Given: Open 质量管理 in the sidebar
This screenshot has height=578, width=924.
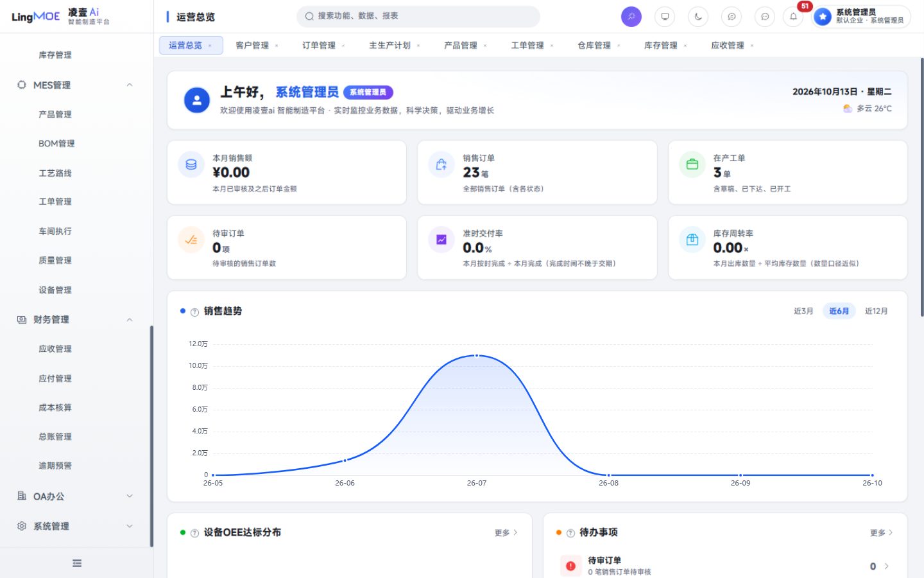Looking at the screenshot, I should (55, 260).
